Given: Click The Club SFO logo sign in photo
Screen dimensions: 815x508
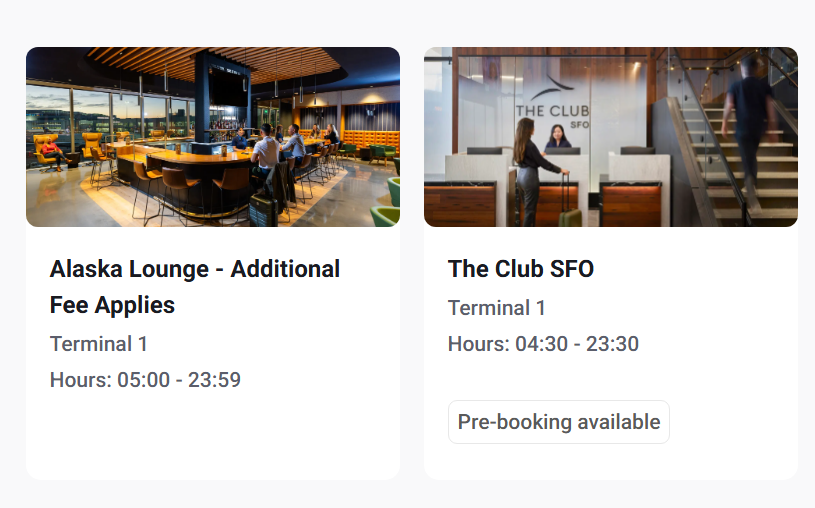Looking at the screenshot, I should click(553, 108).
